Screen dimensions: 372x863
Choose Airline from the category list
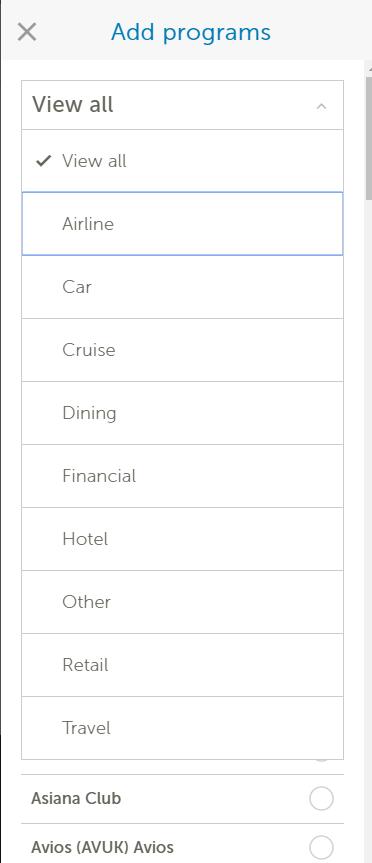coord(182,223)
